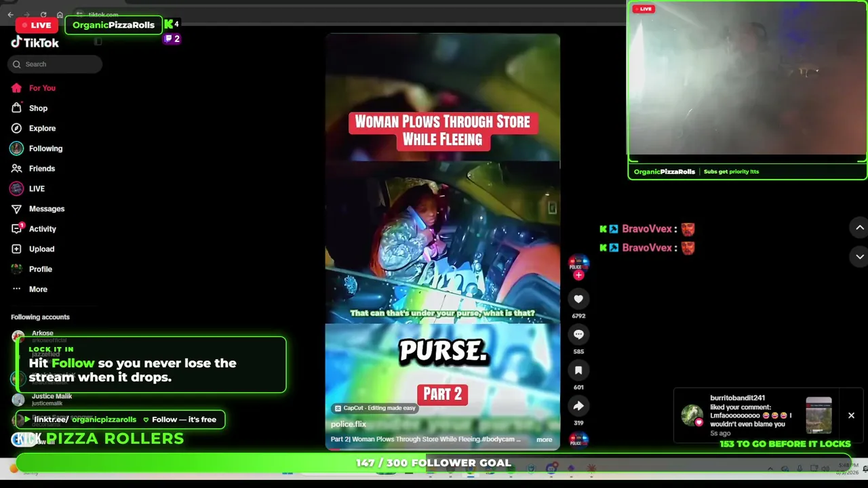The height and width of the screenshot is (488, 868).
Task: Close the comment-liked notification
Action: [x=851, y=415]
